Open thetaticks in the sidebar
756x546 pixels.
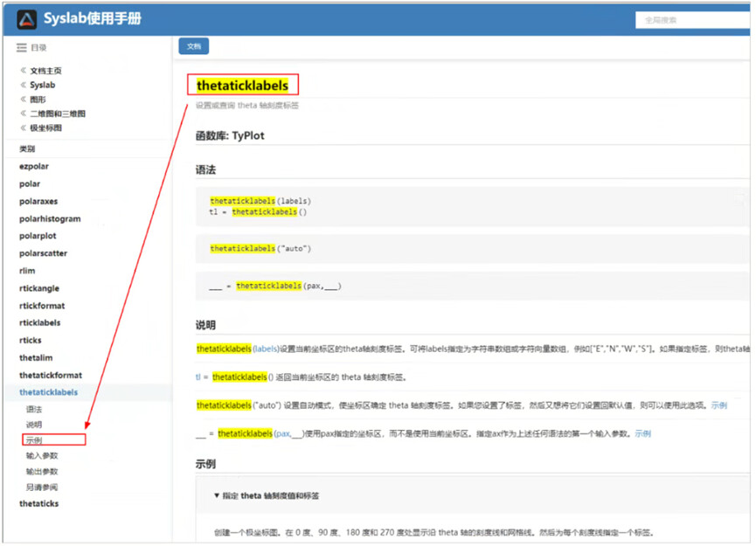38,503
